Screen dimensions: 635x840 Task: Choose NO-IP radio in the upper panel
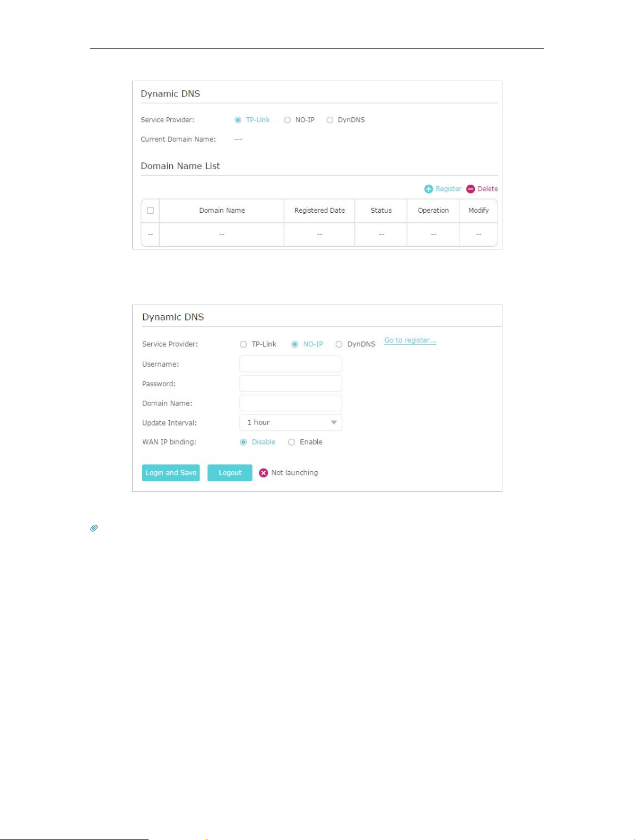pos(287,120)
